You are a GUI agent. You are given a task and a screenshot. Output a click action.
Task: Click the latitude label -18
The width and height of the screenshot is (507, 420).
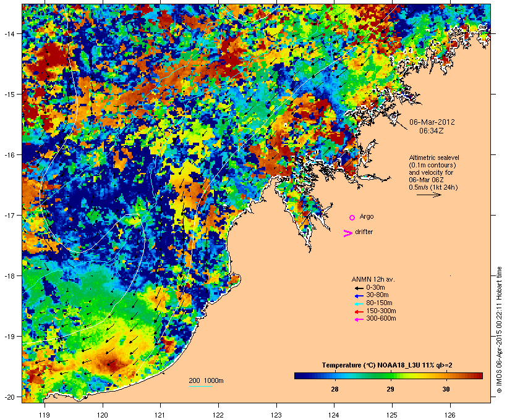point(9,276)
